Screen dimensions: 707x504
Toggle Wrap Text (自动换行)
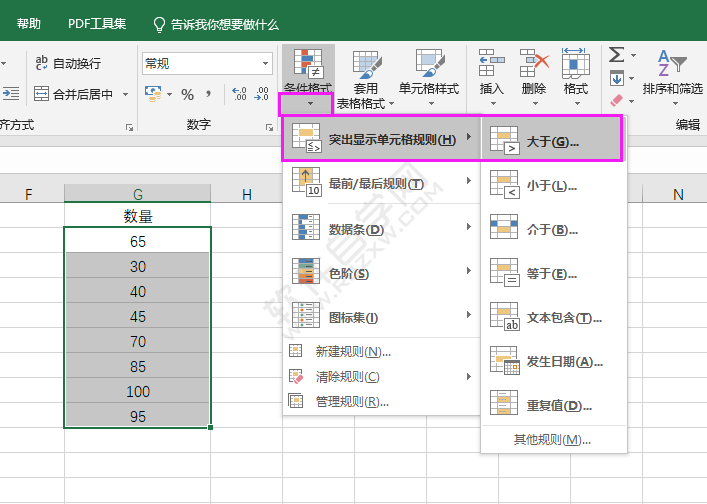(67, 63)
